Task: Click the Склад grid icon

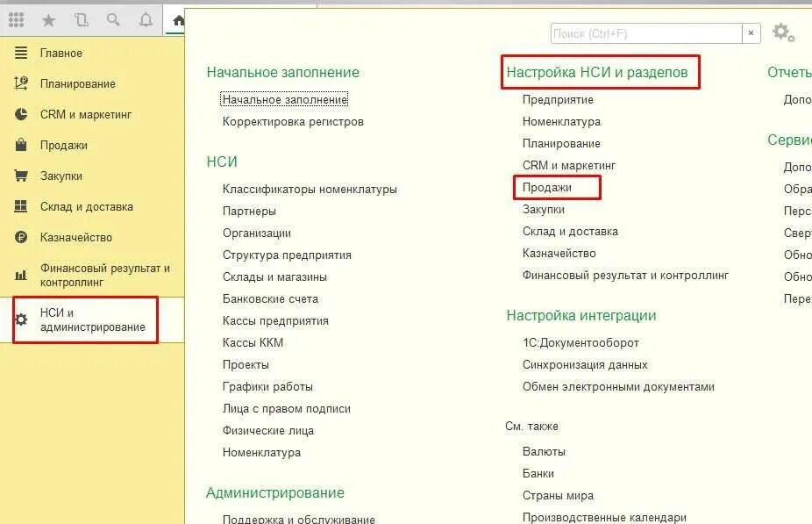Action: (x=21, y=206)
